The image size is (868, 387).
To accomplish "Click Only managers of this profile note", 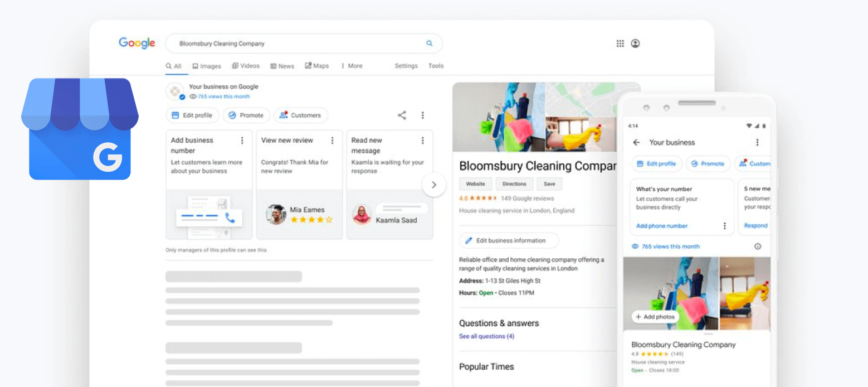I will (x=216, y=250).
